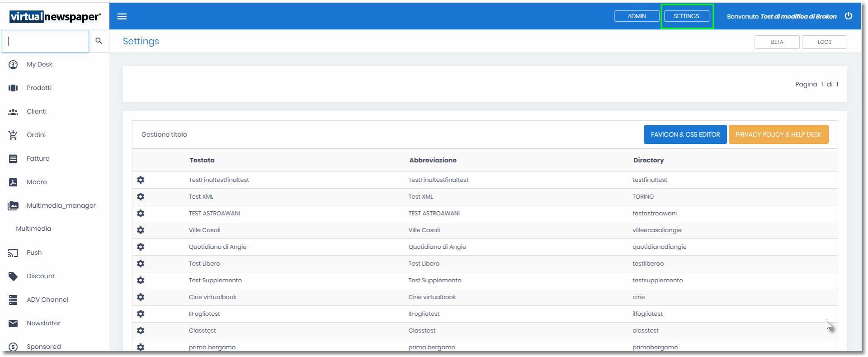This screenshot has width=868, height=357.
Task: Open Favicon & CSS Editor
Action: click(x=685, y=135)
